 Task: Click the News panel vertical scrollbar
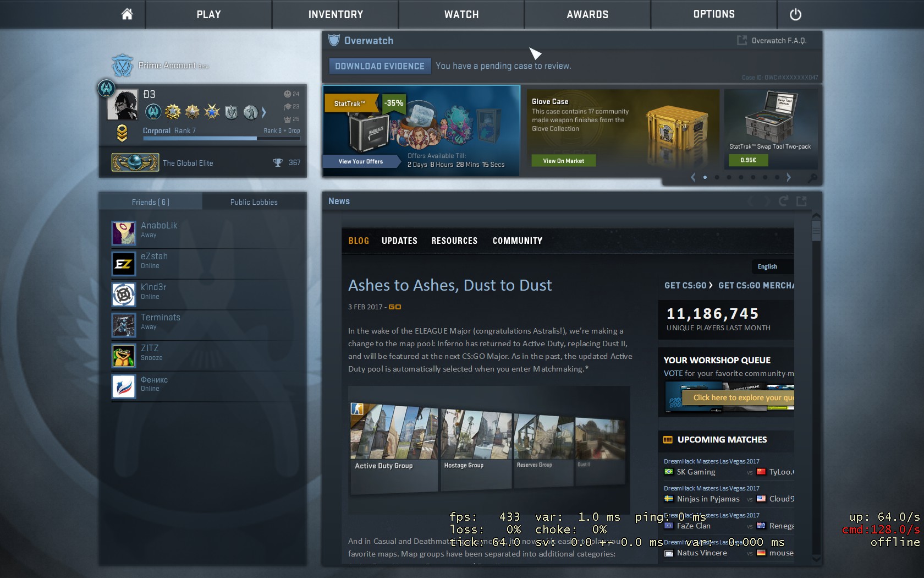(x=816, y=231)
